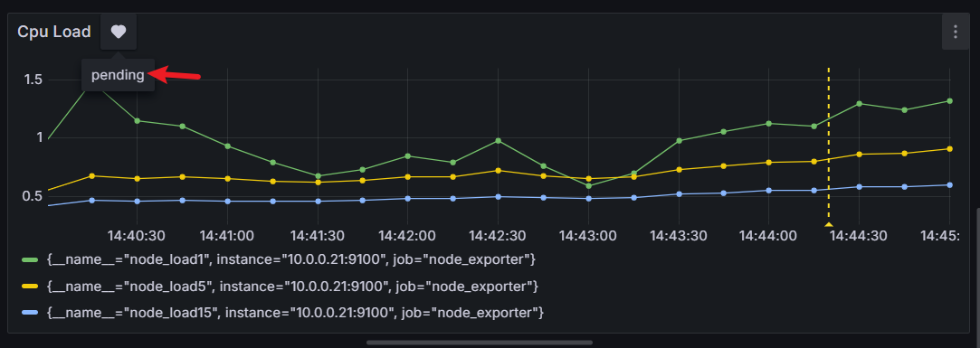Click the 14:44:30 time axis label
Image resolution: width=980 pixels, height=348 pixels.
(x=860, y=236)
